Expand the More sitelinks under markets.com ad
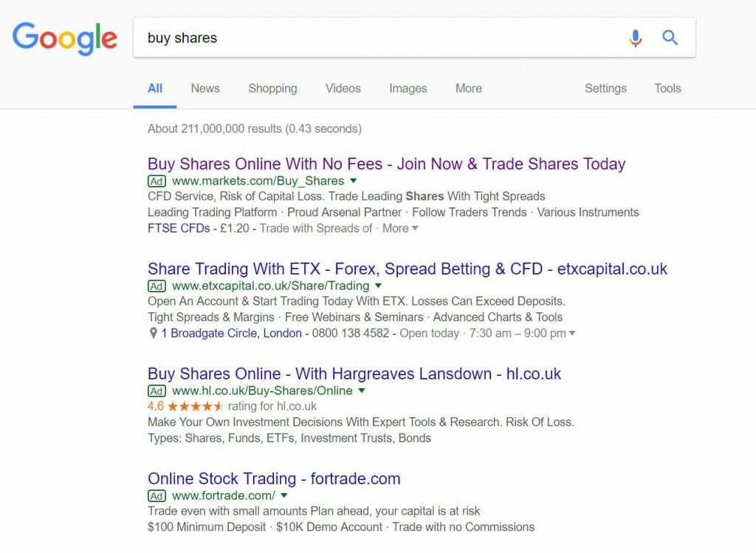756x553 pixels. [x=400, y=229]
